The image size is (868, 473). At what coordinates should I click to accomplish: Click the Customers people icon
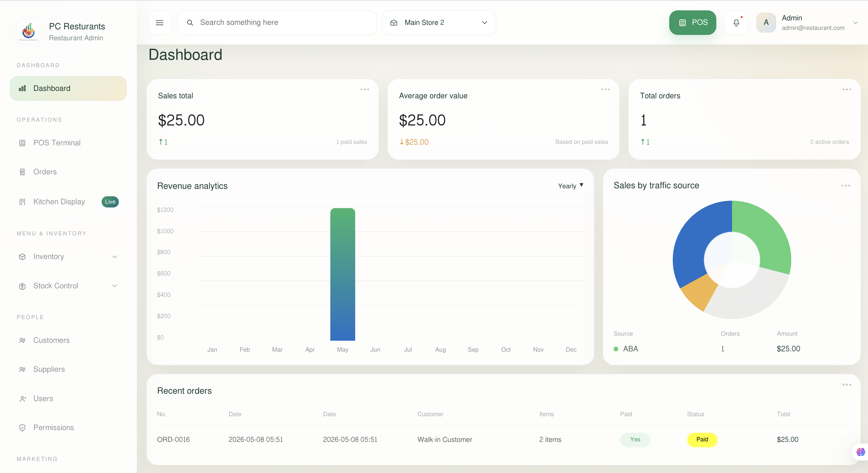[x=22, y=341]
